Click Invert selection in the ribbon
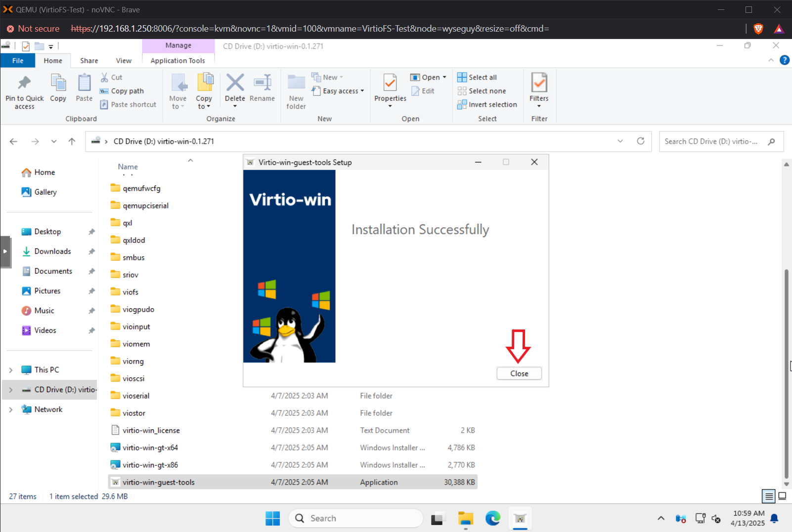The image size is (792, 532). coord(487,104)
